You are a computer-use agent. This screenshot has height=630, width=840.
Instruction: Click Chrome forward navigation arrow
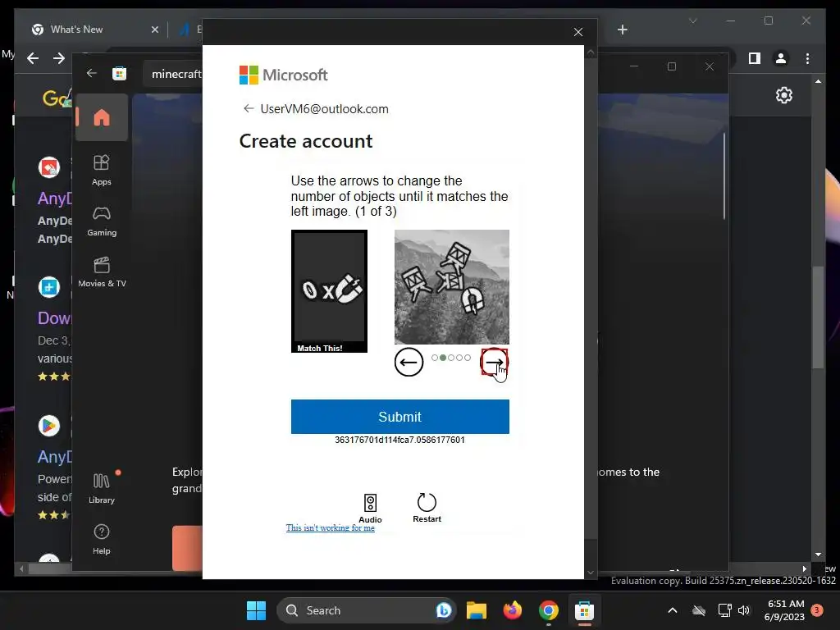click(x=59, y=58)
